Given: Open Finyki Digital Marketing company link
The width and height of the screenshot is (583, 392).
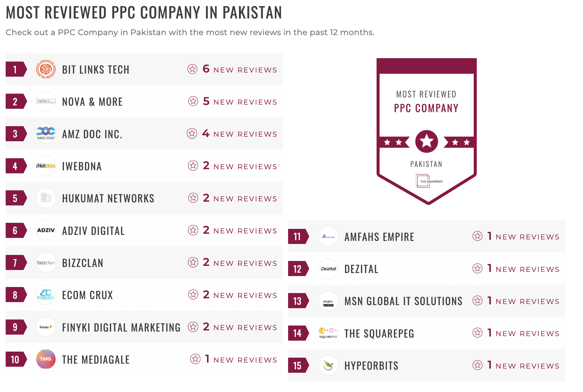Looking at the screenshot, I should pyautogui.click(x=121, y=327).
